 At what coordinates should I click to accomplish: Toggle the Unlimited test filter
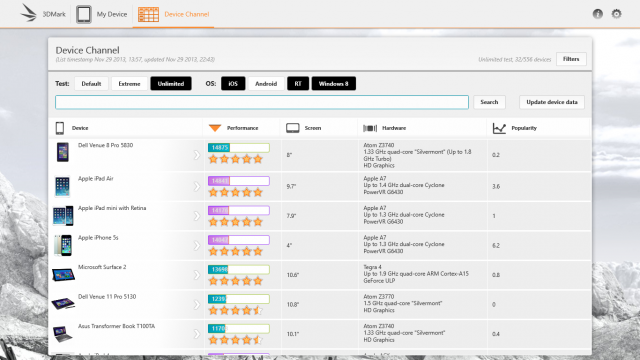tap(171, 84)
